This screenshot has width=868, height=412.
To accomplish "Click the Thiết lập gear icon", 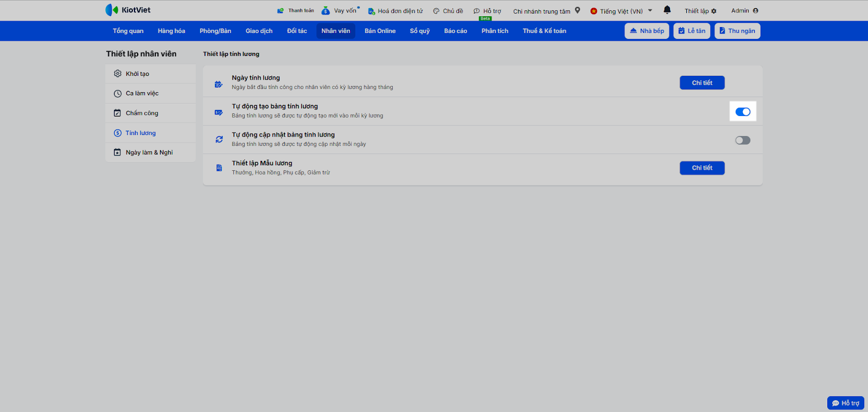I will pyautogui.click(x=714, y=11).
